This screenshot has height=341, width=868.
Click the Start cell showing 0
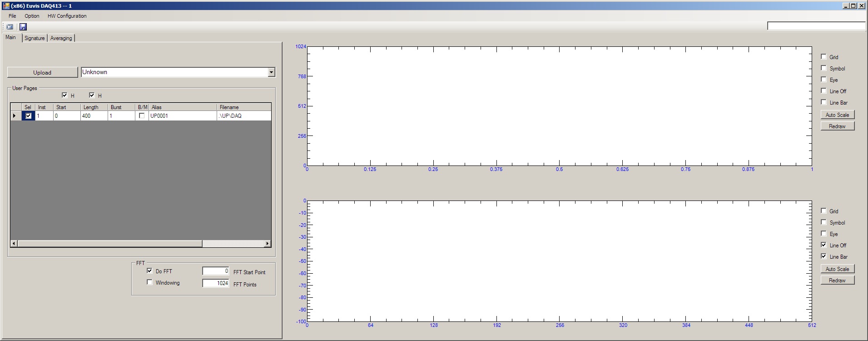click(67, 116)
